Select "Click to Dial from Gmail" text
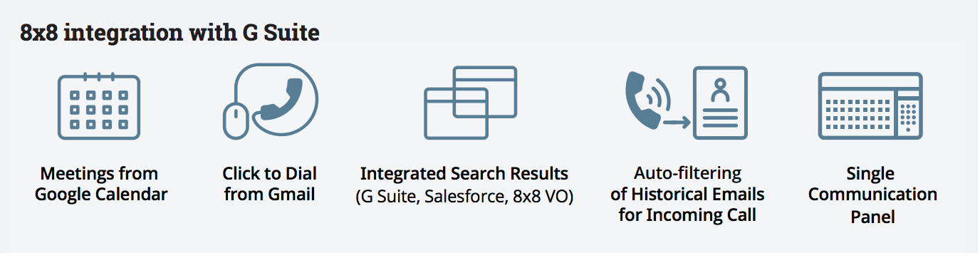 pos(269,184)
